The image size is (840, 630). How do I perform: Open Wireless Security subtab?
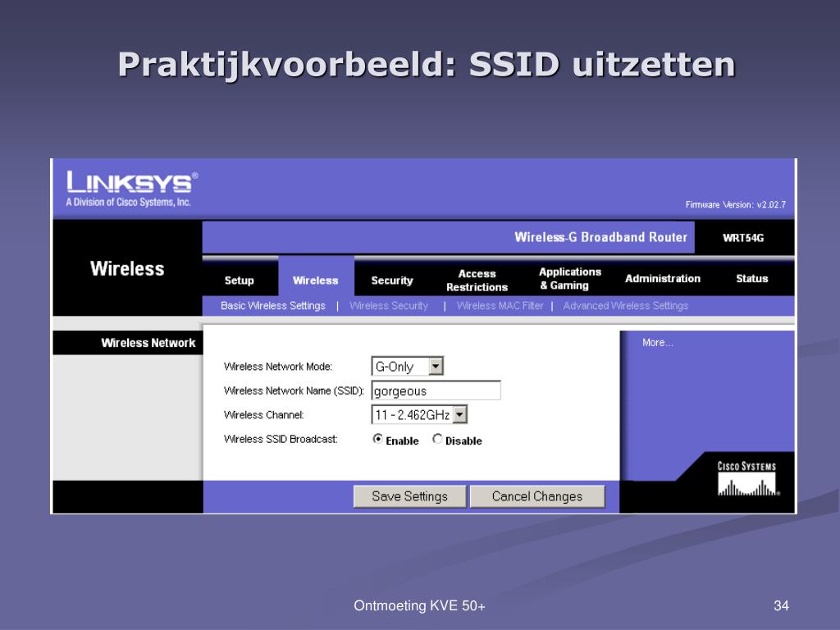click(x=388, y=305)
